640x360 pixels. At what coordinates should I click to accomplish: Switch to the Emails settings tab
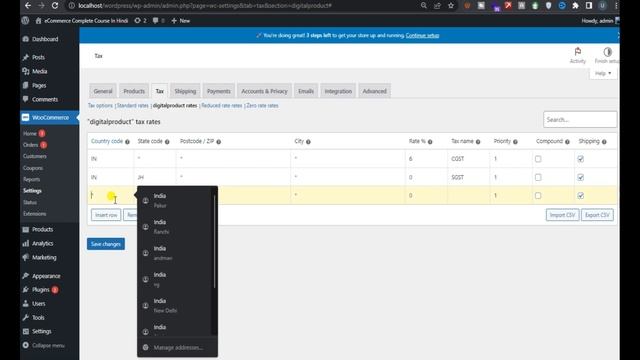(306, 91)
